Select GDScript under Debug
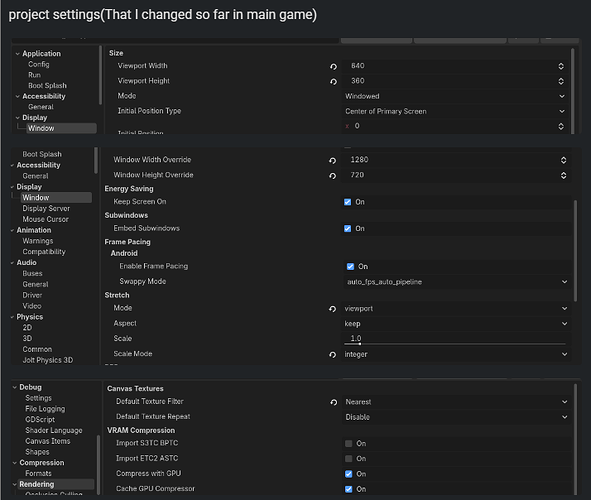Viewport: 591px width, 500px height. (x=40, y=420)
